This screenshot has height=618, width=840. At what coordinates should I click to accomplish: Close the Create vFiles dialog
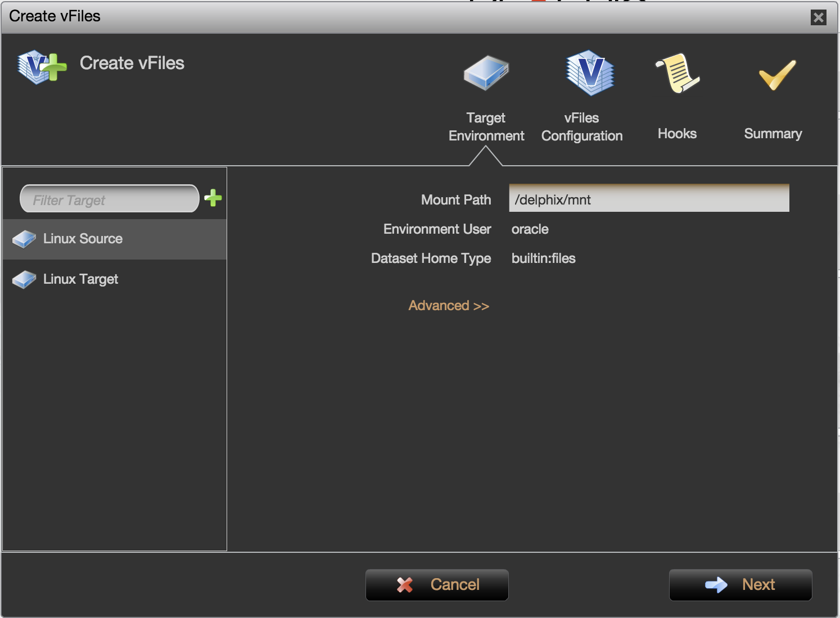pos(819,17)
